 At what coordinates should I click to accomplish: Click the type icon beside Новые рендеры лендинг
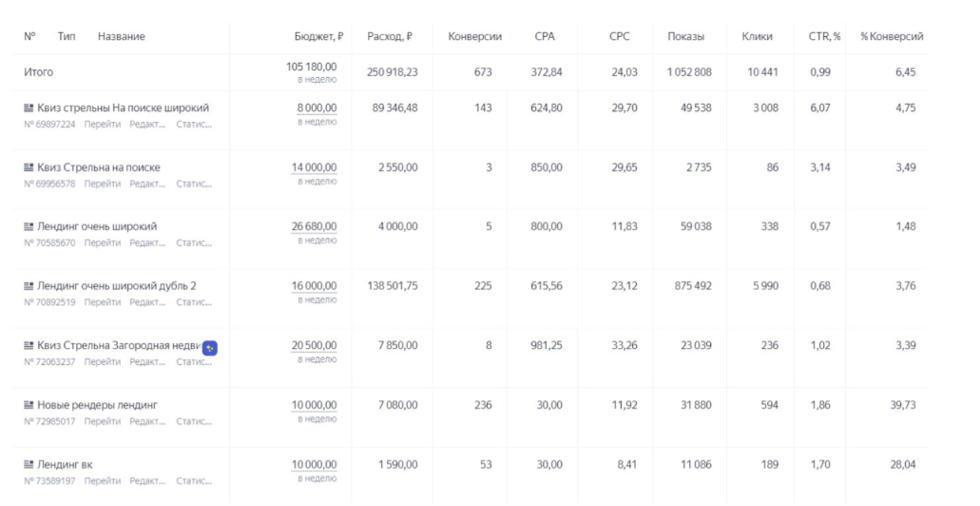tap(29, 405)
